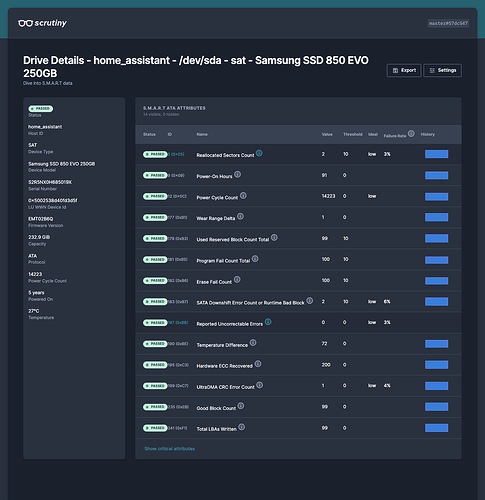Click history bar for Power Cycle Count
Viewport: 485px width, 500px height.
coord(436,196)
